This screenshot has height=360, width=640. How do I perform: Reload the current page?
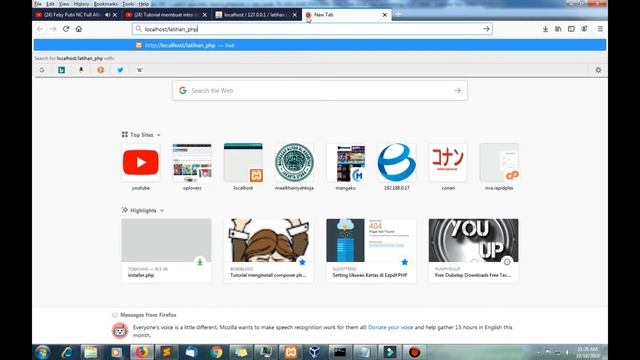click(x=66, y=29)
